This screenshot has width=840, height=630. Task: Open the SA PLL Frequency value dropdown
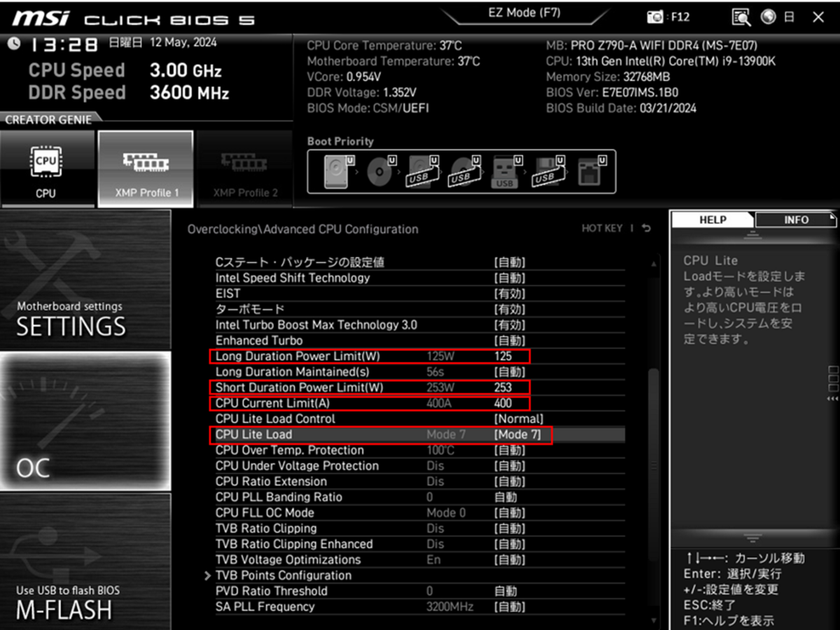coord(510,607)
